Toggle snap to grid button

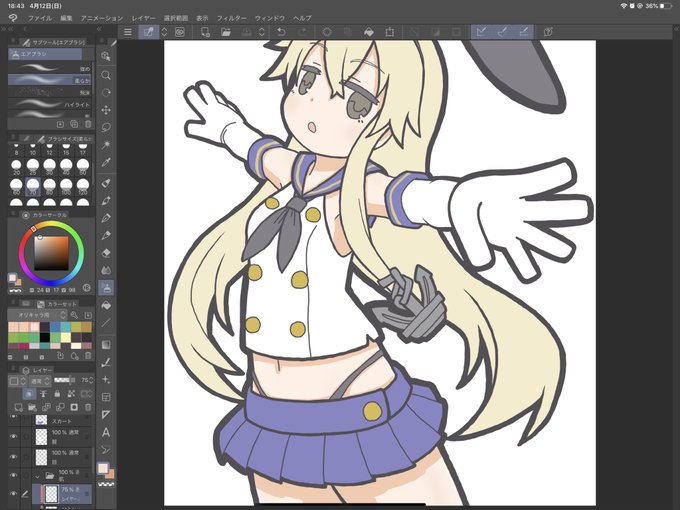[523, 32]
